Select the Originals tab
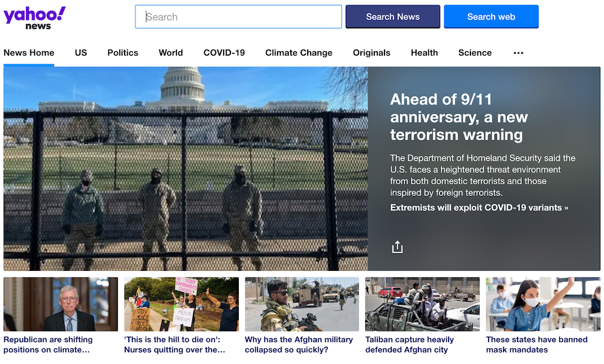Viewport: 604px width, 364px height. [371, 53]
